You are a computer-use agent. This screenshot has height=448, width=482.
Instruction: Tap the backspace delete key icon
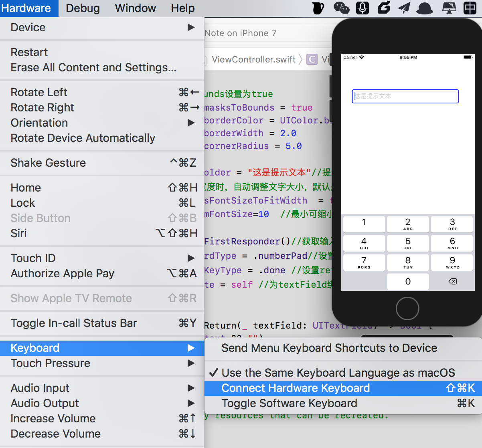click(x=452, y=281)
